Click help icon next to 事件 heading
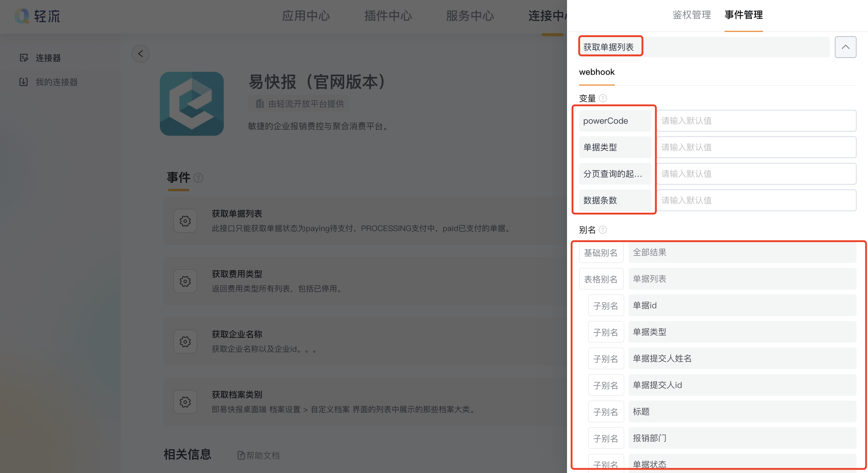This screenshot has height=473, width=868. coord(198,178)
